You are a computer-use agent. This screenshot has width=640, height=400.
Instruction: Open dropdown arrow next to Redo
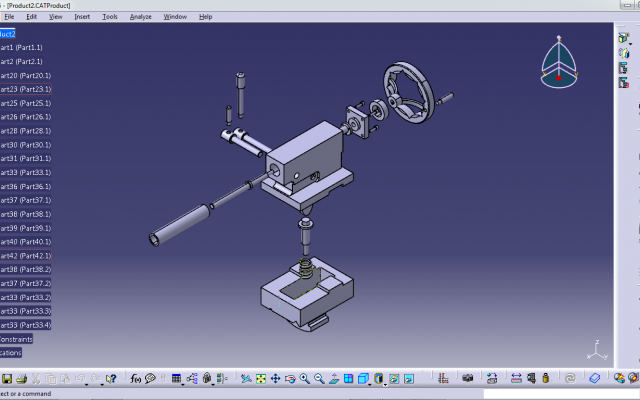(x=101, y=384)
